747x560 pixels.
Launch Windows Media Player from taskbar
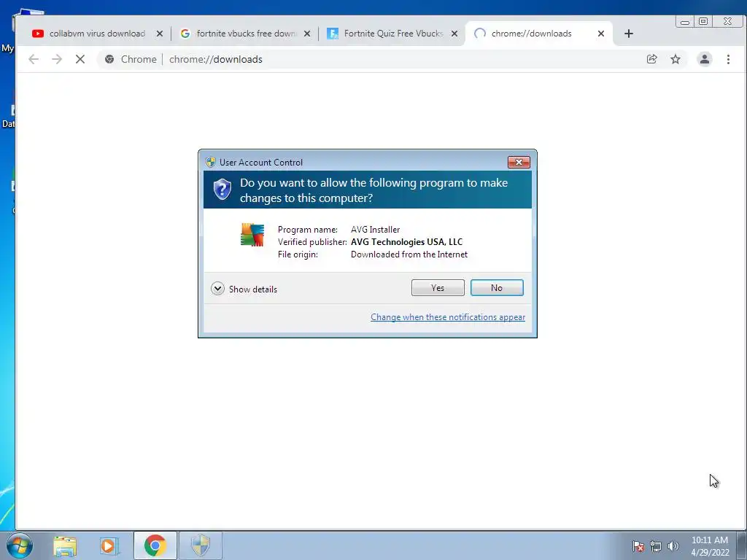click(109, 545)
